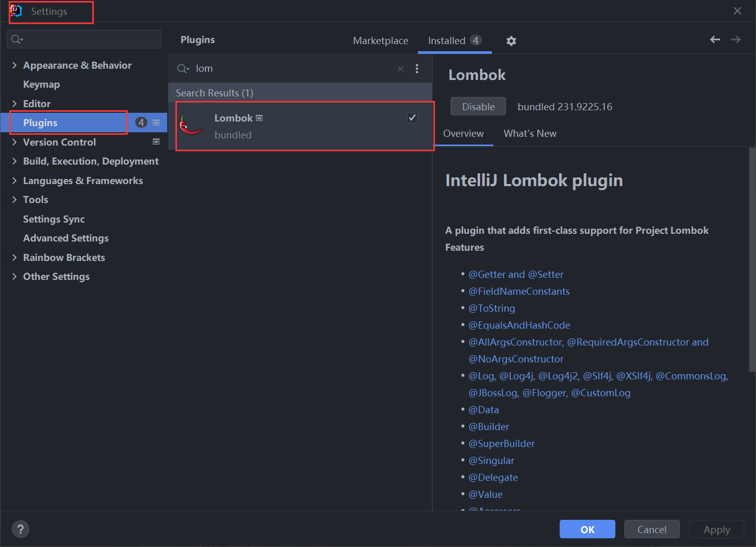Open the @Getter and @Setter link
Screen dimensions: 756x547
(x=516, y=274)
